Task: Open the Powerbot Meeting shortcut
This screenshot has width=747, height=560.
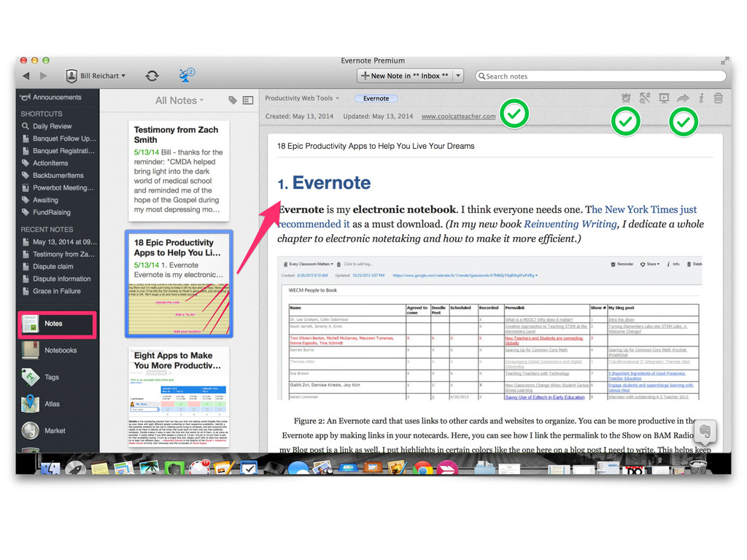Action: (58, 187)
